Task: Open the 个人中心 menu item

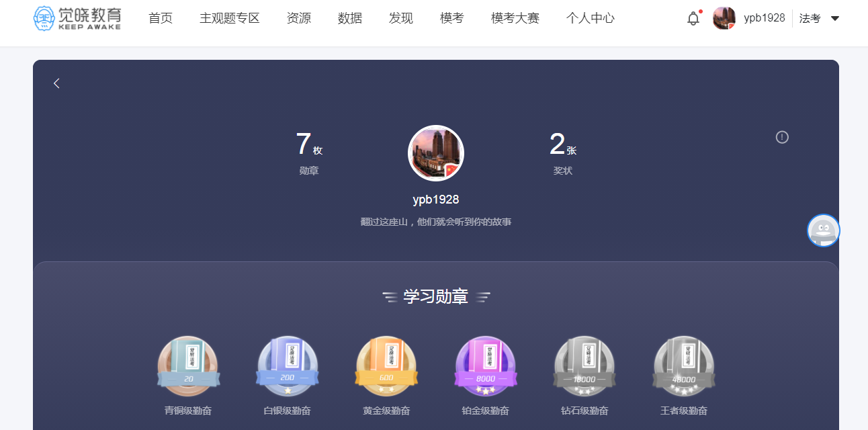Action: (591, 18)
